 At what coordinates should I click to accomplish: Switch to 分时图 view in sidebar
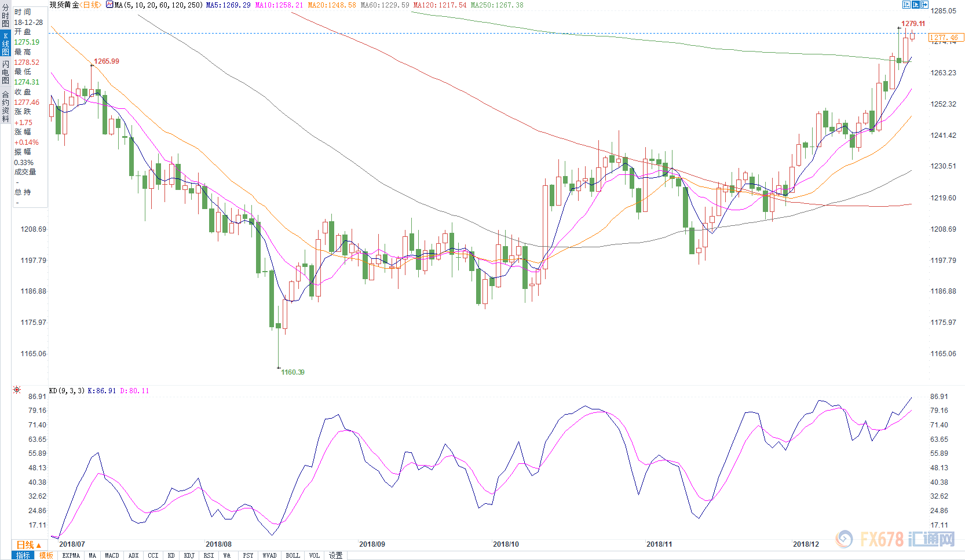[x=5, y=16]
